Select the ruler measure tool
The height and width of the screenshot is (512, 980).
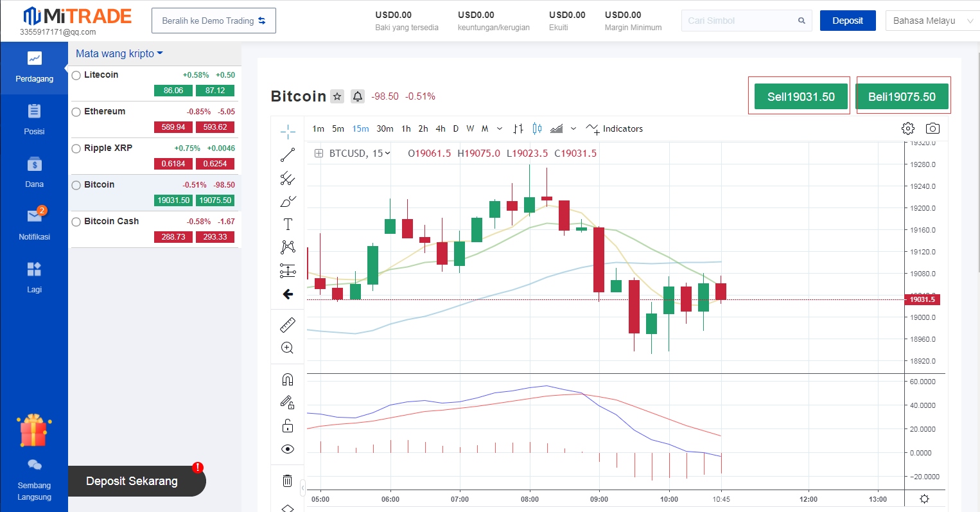coord(288,324)
